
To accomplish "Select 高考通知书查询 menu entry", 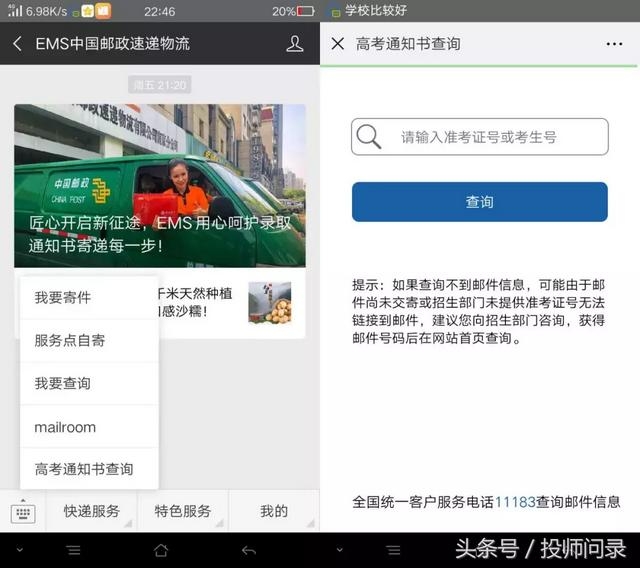I will [89, 469].
